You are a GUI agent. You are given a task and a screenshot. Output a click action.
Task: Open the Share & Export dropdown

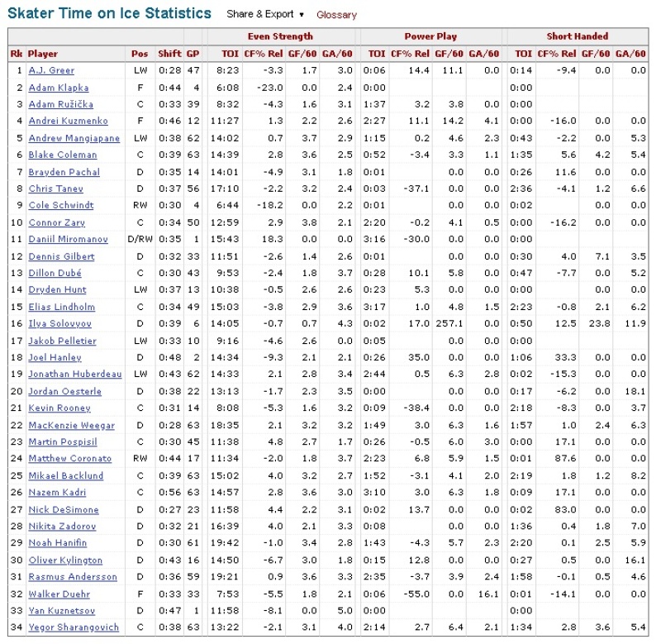click(264, 14)
